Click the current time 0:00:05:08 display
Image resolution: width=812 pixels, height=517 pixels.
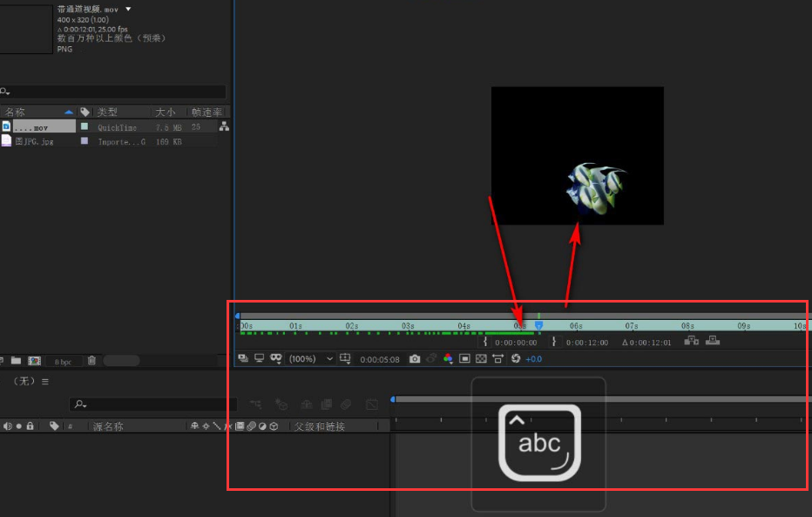coord(379,359)
